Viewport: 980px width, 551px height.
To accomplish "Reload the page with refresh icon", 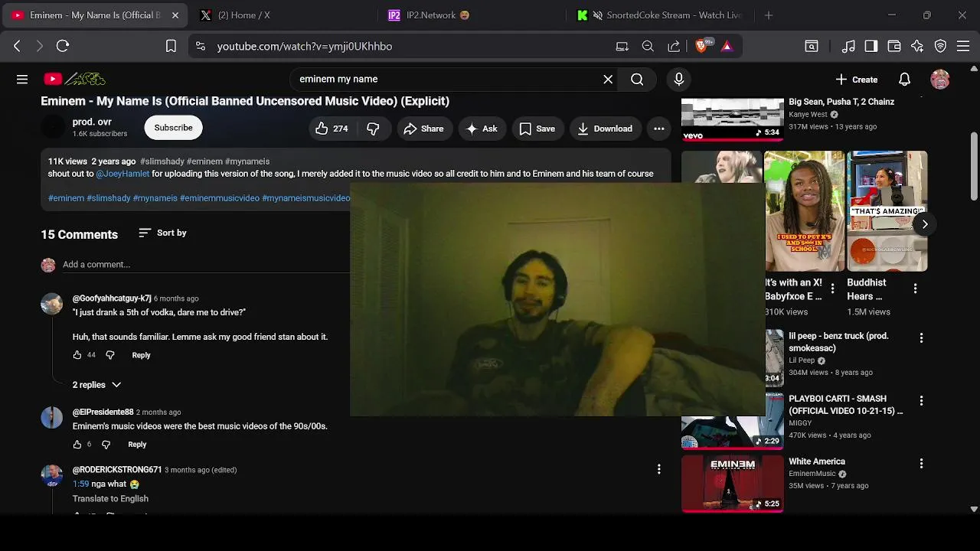I will pos(63,46).
